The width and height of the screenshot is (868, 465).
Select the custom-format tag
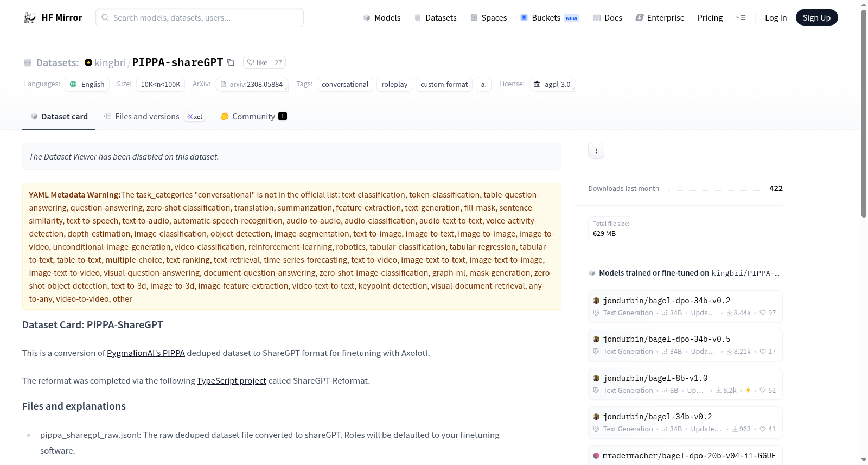coord(444,84)
